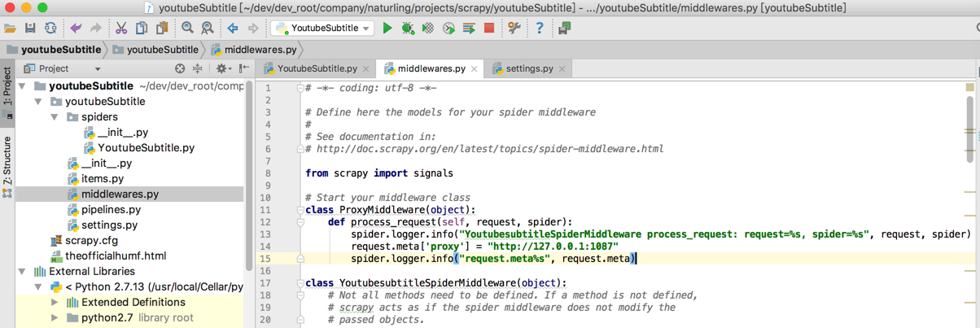980x328 pixels.
Task: Click the Redo arrow icon
Action: click(x=95, y=28)
